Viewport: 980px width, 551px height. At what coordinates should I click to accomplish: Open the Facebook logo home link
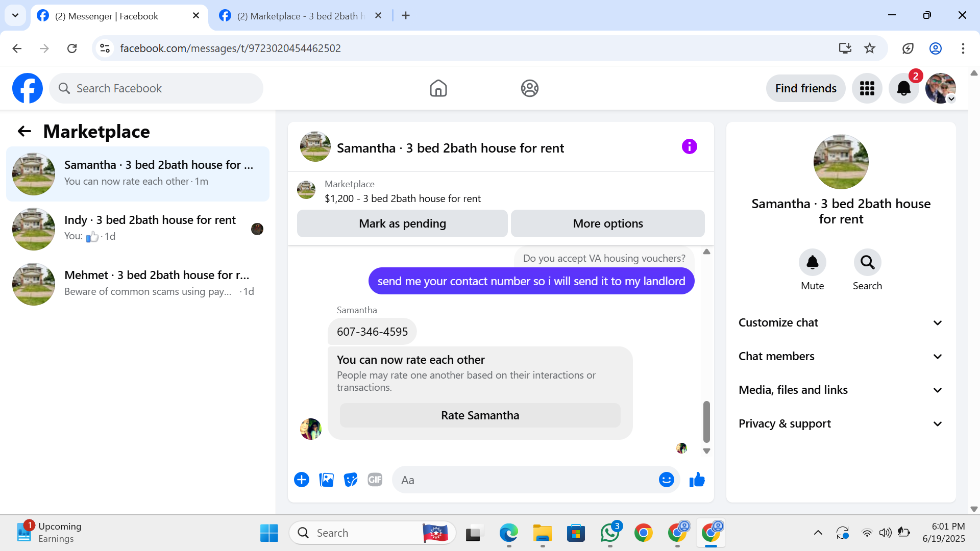[28, 88]
